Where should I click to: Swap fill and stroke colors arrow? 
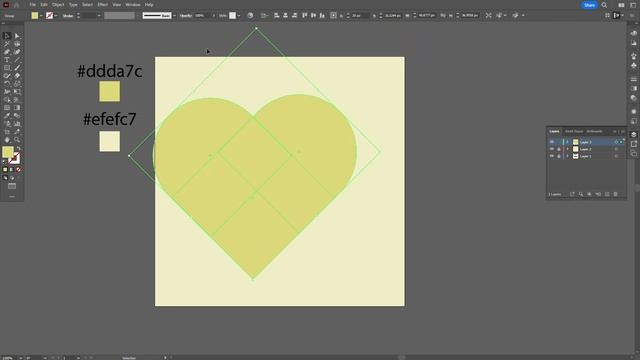18,149
